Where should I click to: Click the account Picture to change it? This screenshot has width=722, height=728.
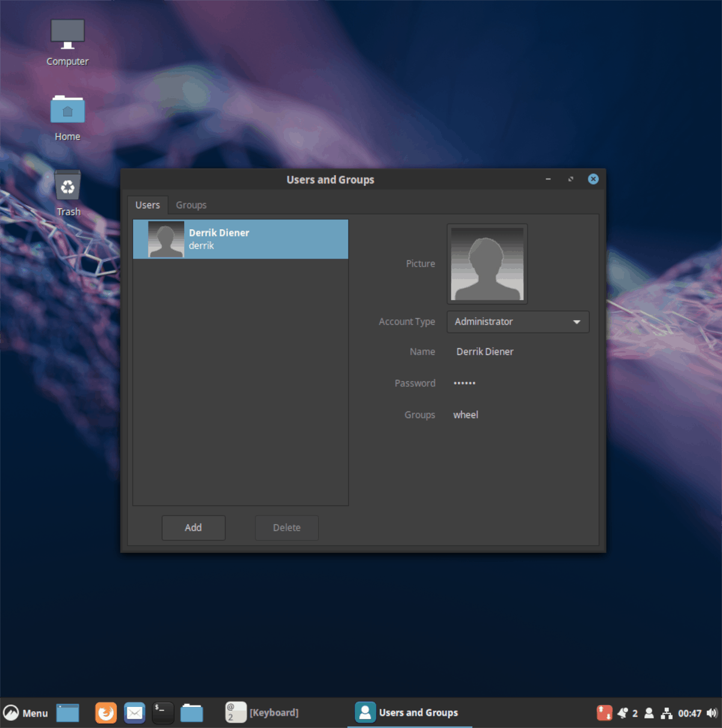point(487,264)
